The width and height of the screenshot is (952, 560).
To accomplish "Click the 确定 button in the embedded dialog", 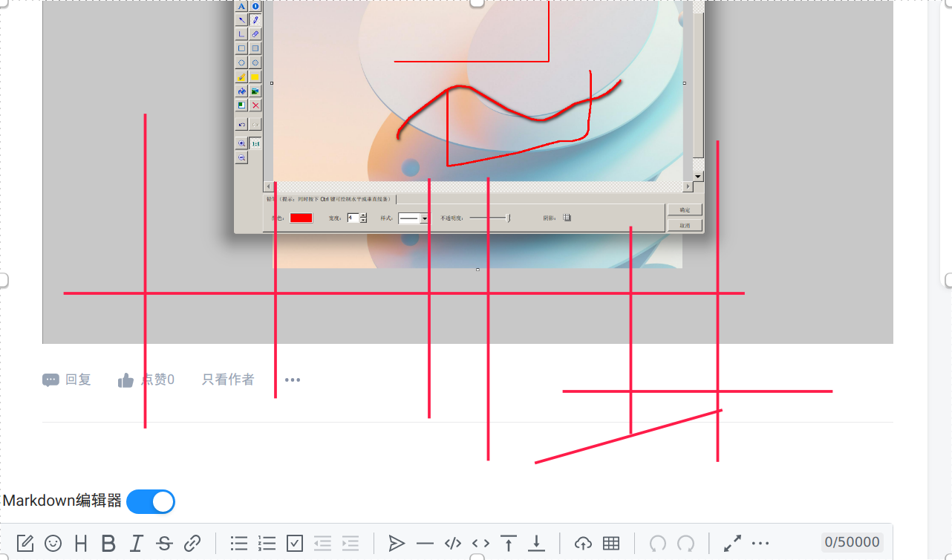I will click(685, 210).
